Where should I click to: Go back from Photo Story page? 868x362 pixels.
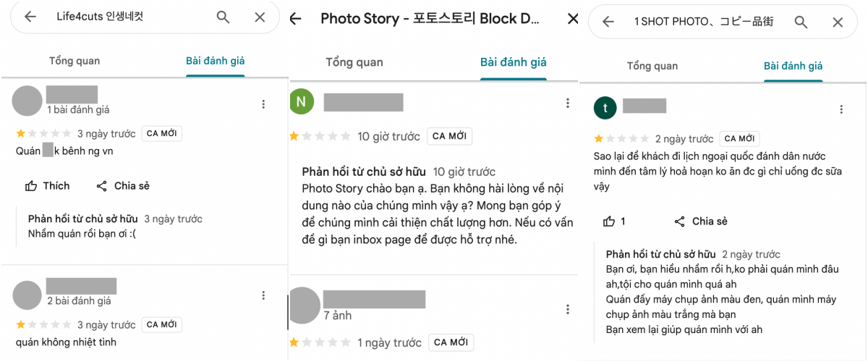pos(295,19)
